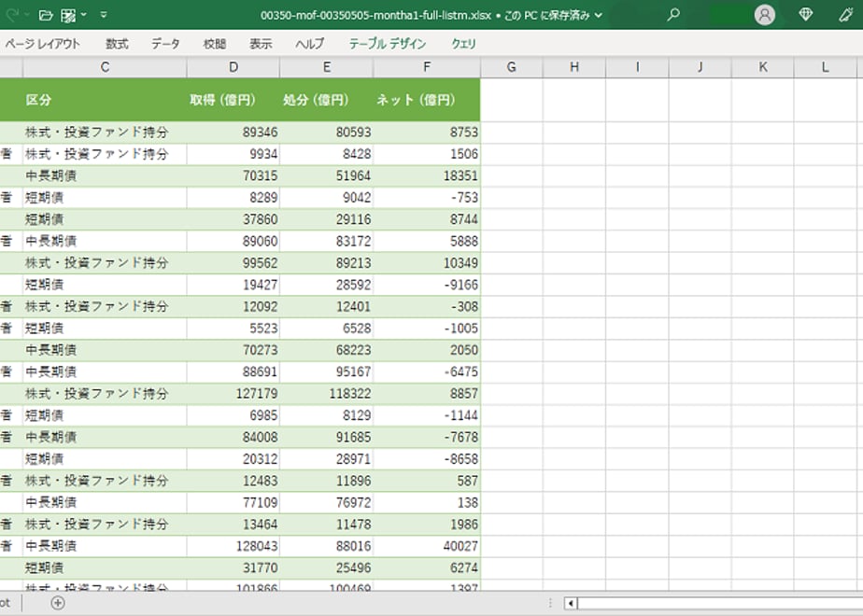Click the horizontal scrollbar track
863x616 pixels.
(720, 603)
